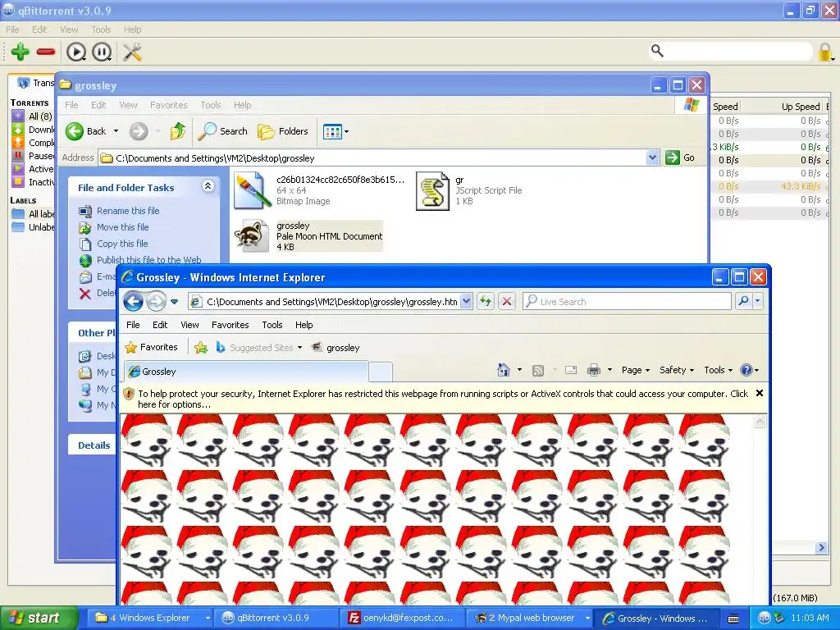Open the Internet Explorer View menu
This screenshot has width=840, height=630.
pos(189,325)
